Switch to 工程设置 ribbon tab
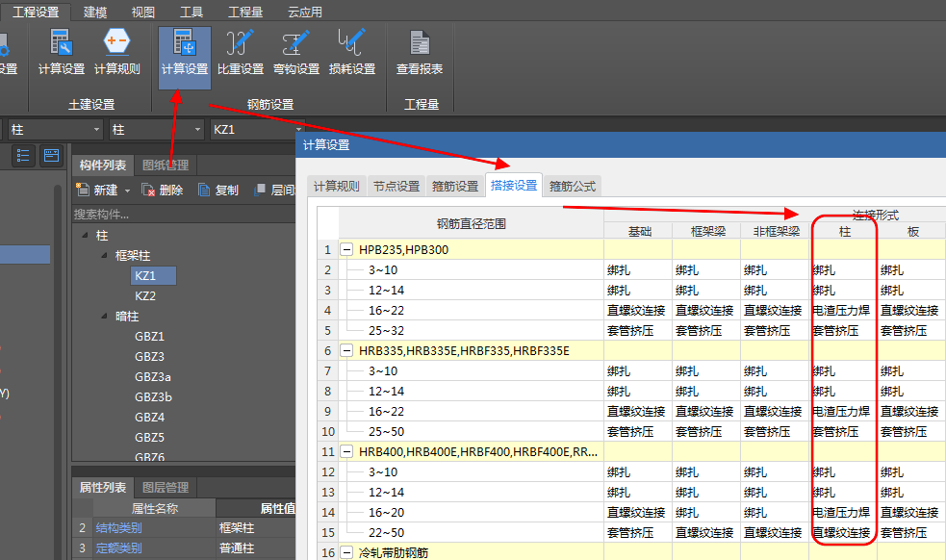 [x=36, y=13]
